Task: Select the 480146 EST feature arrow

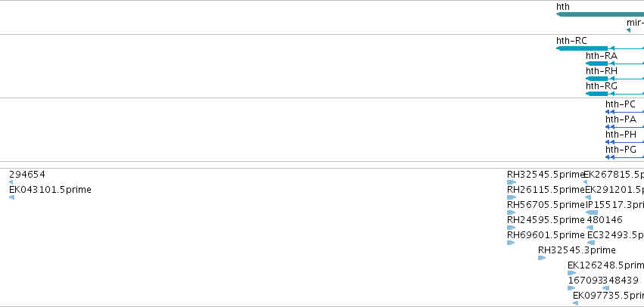Action: point(590,228)
